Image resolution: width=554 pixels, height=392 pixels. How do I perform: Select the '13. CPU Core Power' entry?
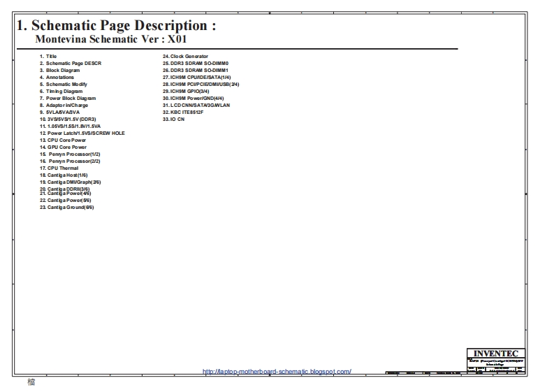(x=63, y=140)
